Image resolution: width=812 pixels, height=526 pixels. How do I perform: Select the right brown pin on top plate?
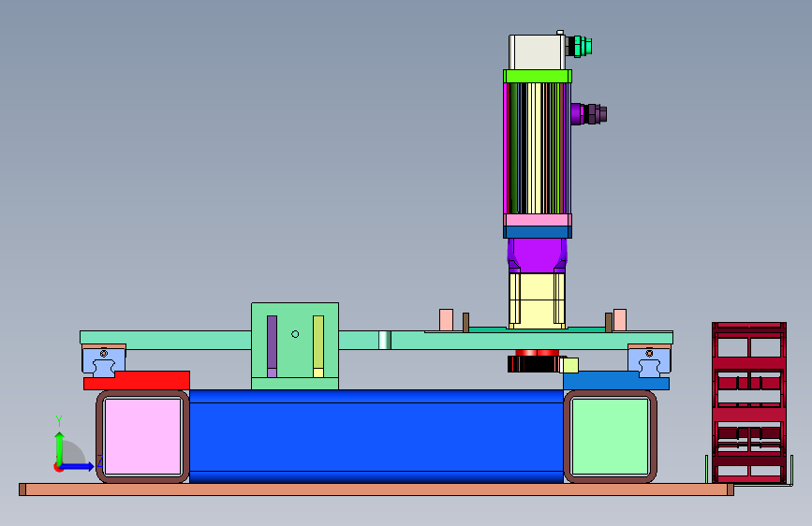[609, 323]
